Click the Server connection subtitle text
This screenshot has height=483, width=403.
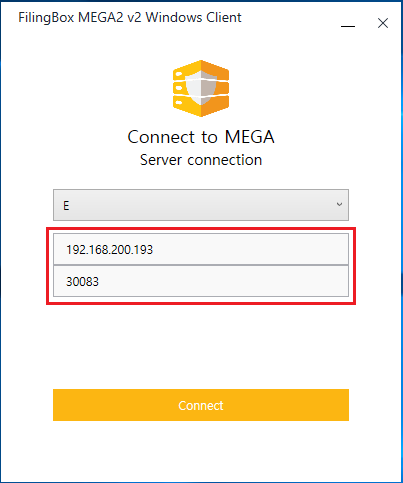[201, 160]
